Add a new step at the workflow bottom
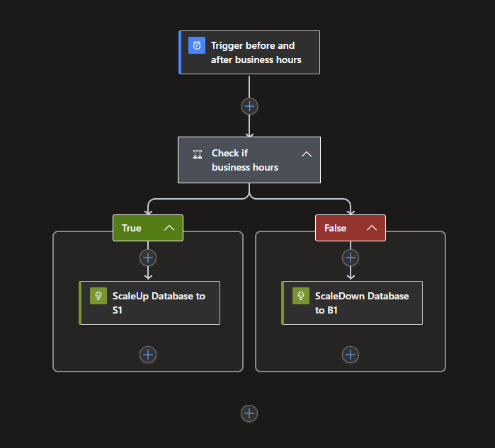This screenshot has height=448, width=495. (249, 413)
